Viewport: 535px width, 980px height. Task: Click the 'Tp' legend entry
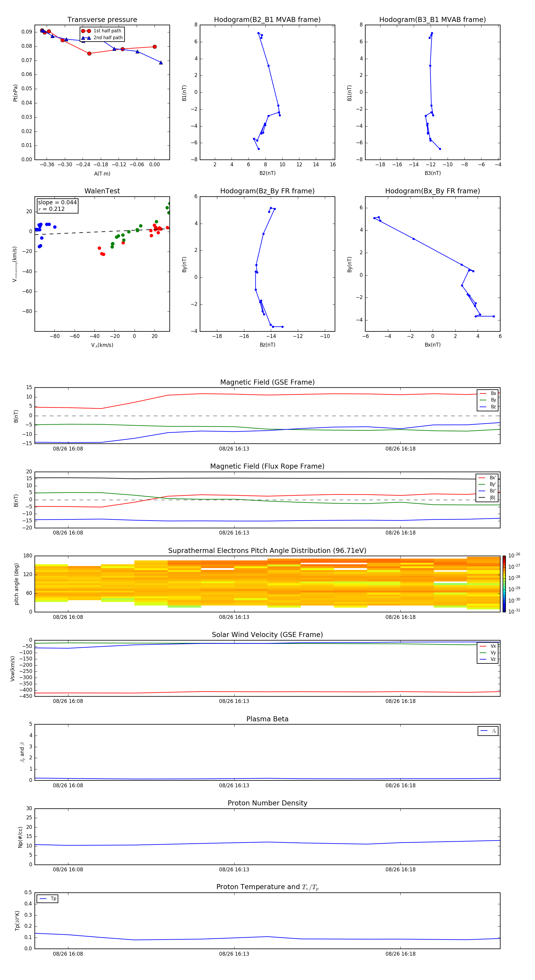[48, 899]
